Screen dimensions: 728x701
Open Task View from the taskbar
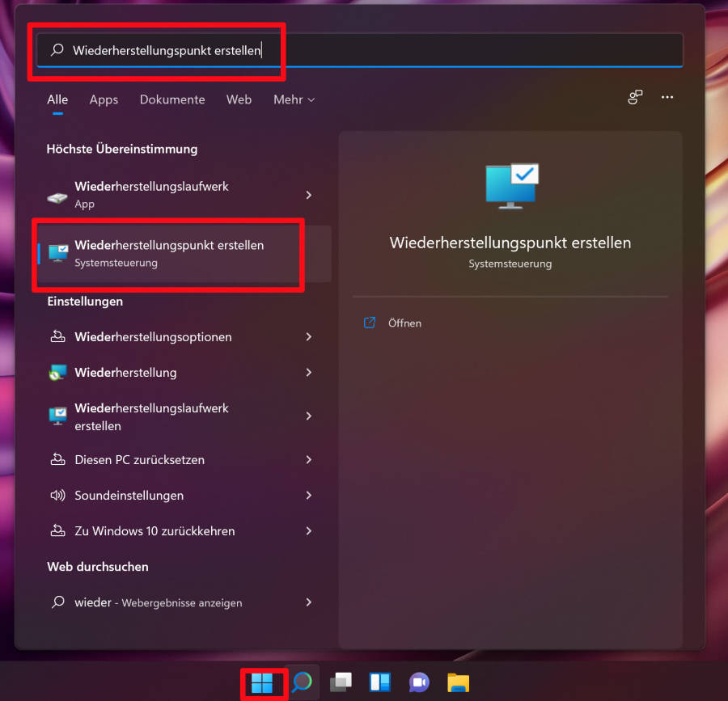point(341,682)
